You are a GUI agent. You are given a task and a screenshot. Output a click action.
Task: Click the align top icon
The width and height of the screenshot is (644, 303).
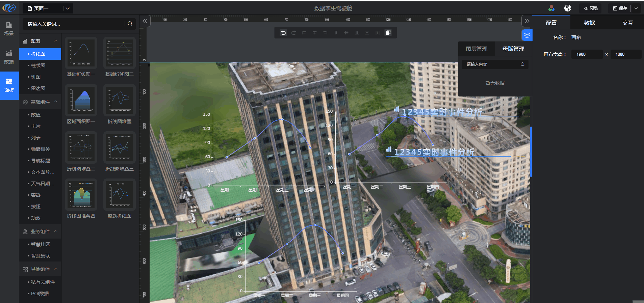point(336,33)
